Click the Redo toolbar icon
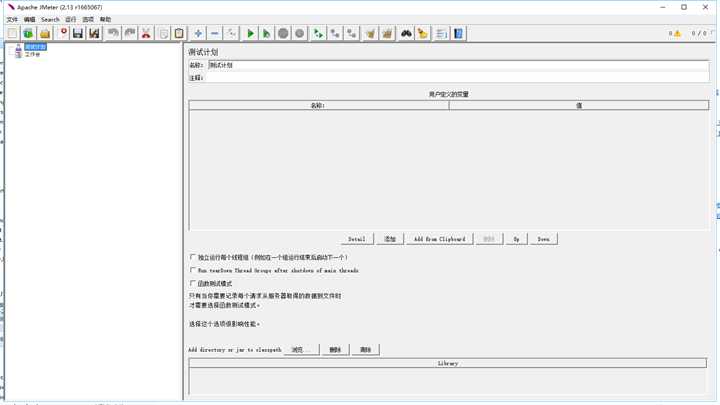 (x=129, y=34)
